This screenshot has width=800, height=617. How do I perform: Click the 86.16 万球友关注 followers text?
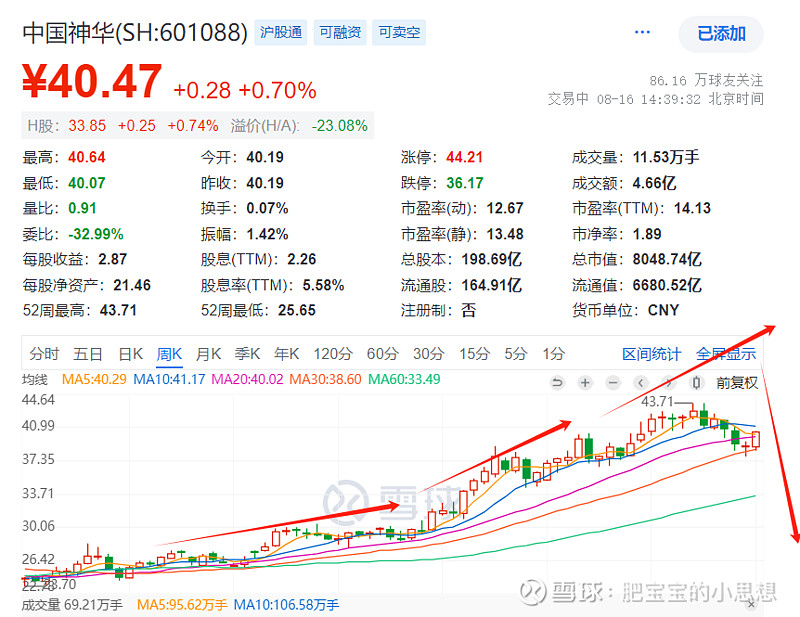pos(706,80)
